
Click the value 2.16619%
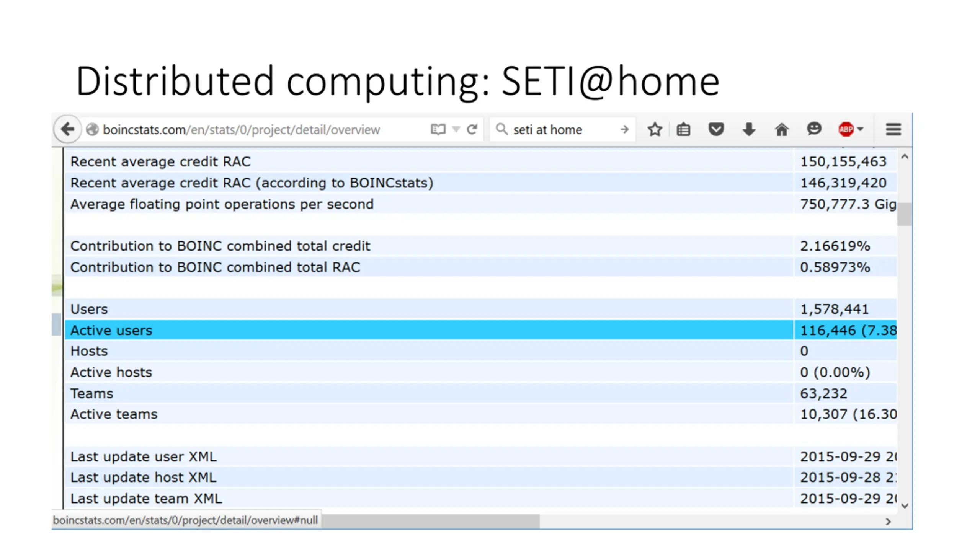(835, 246)
